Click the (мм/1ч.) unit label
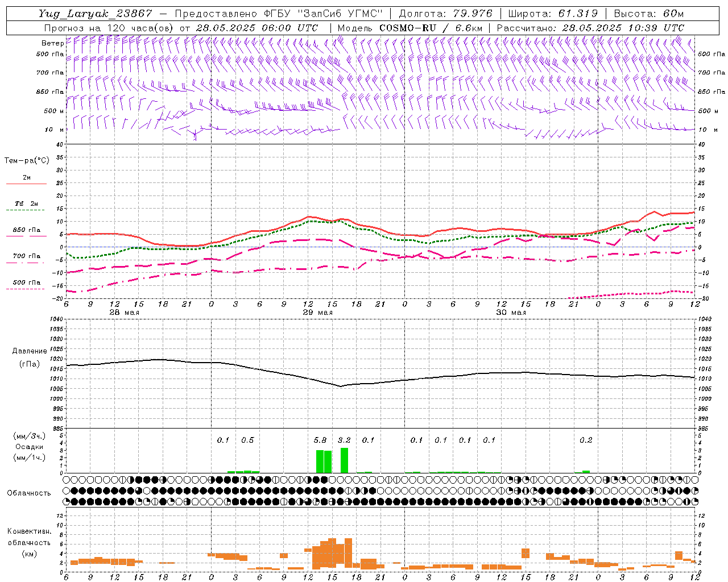 click(29, 458)
